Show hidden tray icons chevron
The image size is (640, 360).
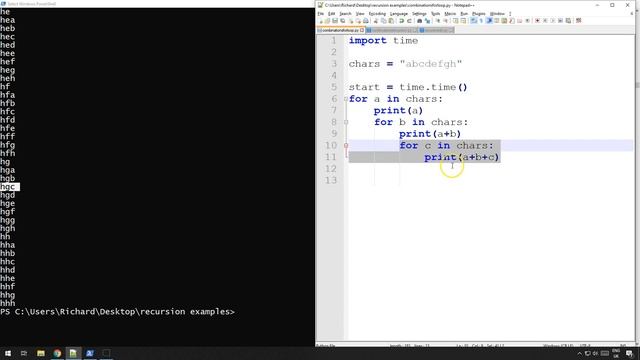coord(579,353)
